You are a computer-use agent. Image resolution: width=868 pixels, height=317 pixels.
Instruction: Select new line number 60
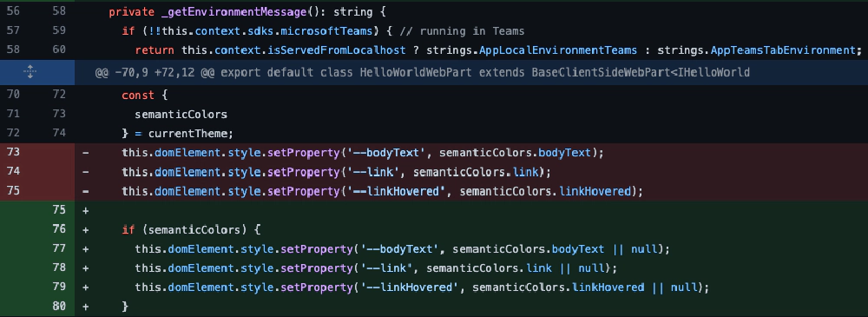pyautogui.click(x=59, y=50)
